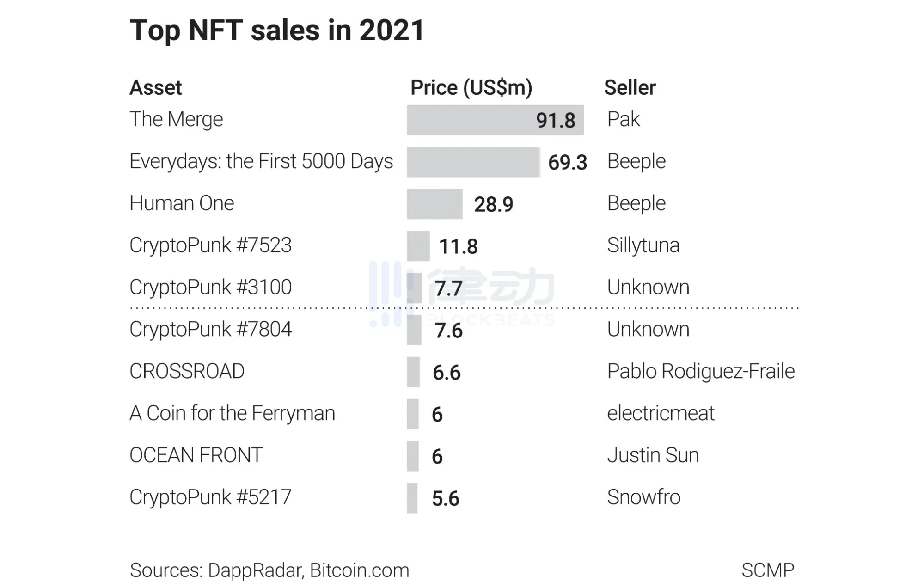Click the 69.3 price value

[567, 162]
